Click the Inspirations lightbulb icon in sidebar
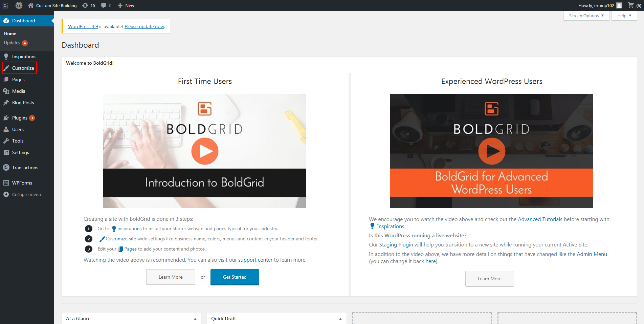This screenshot has height=324, width=644. [6, 57]
